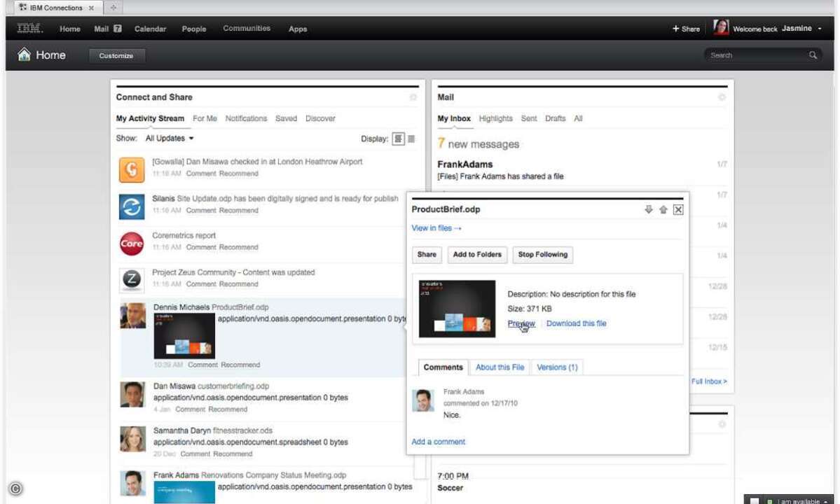The height and width of the screenshot is (504, 840).
Task: Open the ProductBrief thumbnail in the popup
Action: pos(457,309)
